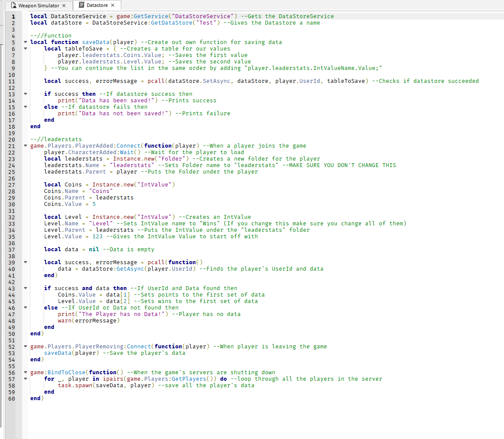Click the nil keyword on line 37
Viewport: 504px width, 439px height.
coord(94,249)
